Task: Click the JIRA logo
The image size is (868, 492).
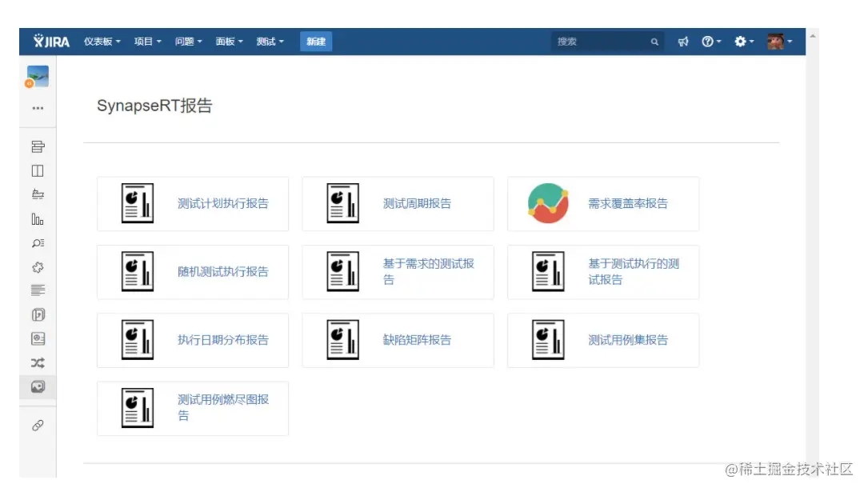Action: [51, 42]
